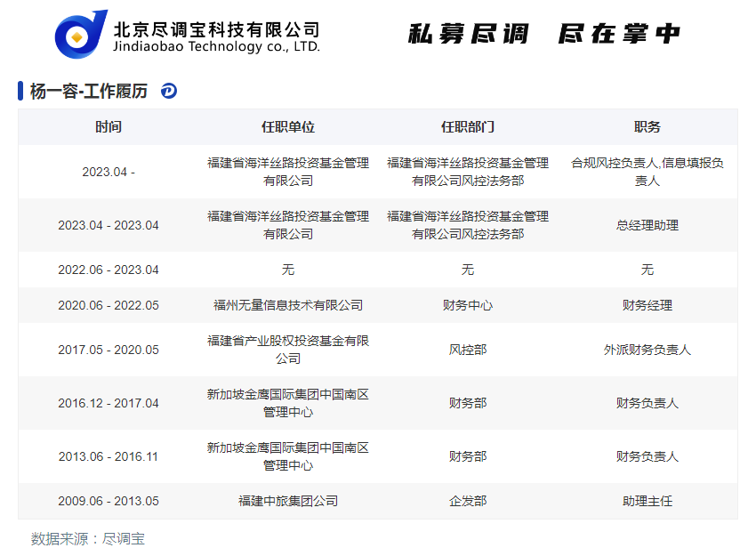
Task: Select the 2009.06 - 2013.05 date cell
Action: (x=109, y=501)
